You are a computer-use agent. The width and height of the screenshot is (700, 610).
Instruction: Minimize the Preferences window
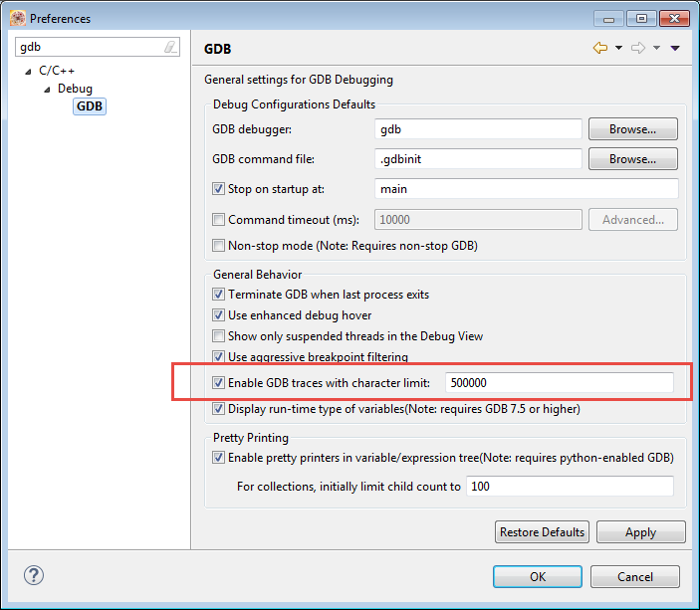[x=609, y=19]
